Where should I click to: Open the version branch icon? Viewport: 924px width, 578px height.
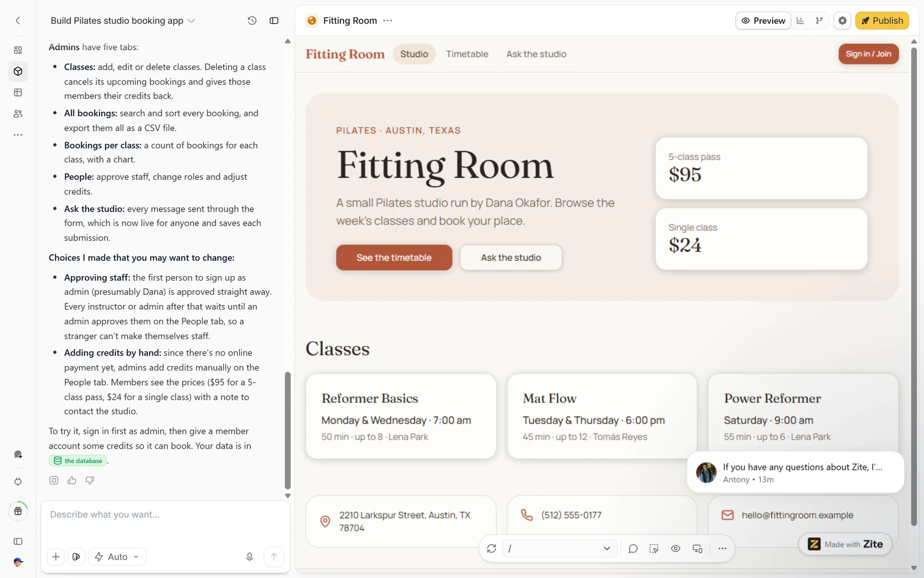(x=819, y=21)
